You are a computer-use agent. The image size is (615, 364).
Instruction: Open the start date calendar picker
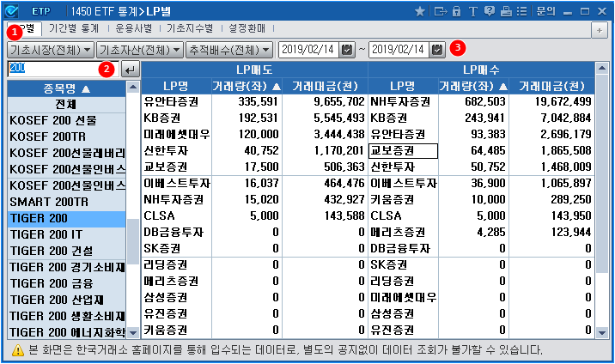347,50
